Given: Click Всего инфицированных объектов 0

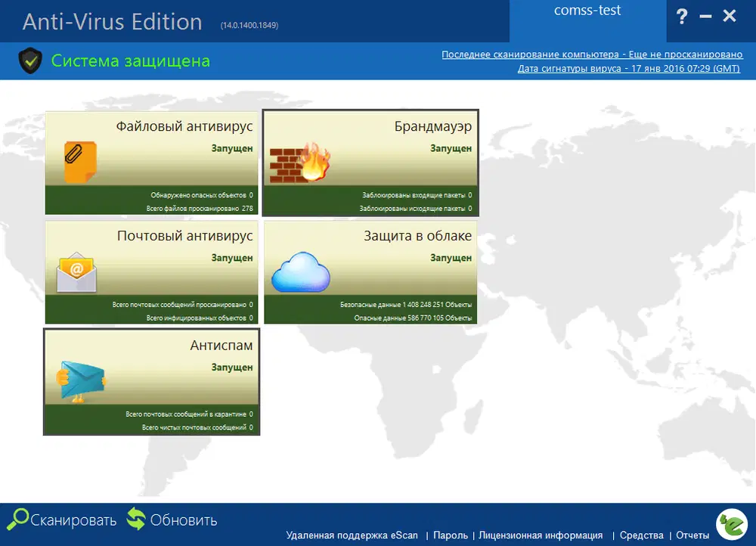Looking at the screenshot, I should click(200, 318).
